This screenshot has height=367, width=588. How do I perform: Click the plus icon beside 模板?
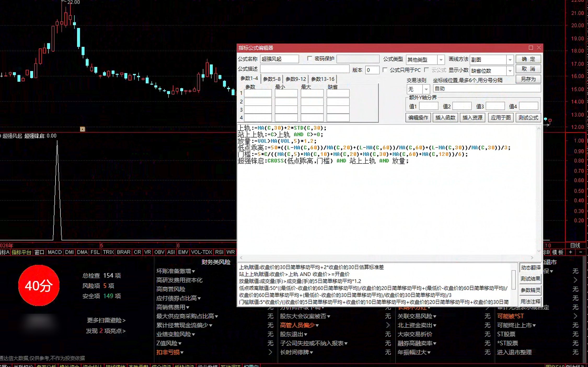click(570, 252)
